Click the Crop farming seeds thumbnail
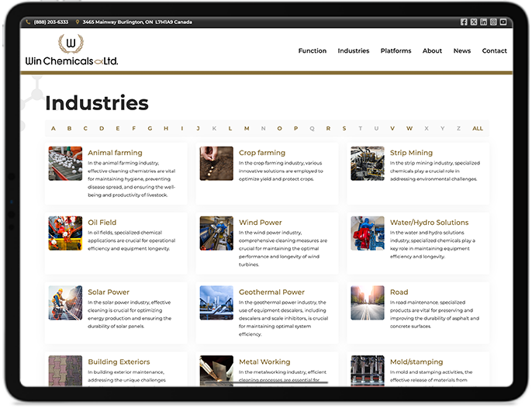 [217, 164]
